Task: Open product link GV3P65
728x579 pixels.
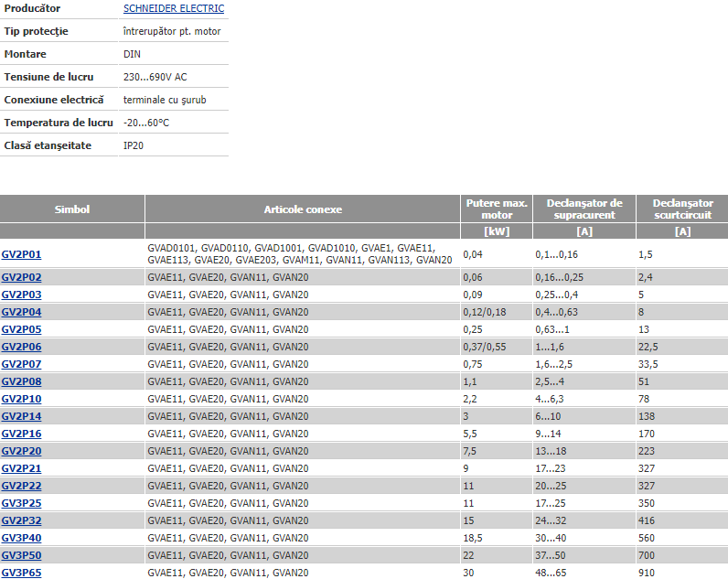Action: pyautogui.click(x=21, y=573)
